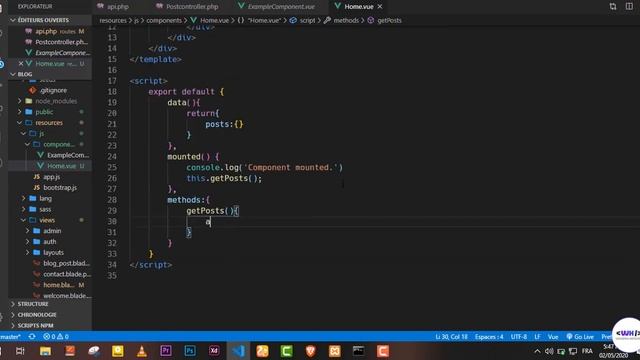Image resolution: width=640 pixels, height=360 pixels.
Task: Expand the public folder
Action: [44, 112]
